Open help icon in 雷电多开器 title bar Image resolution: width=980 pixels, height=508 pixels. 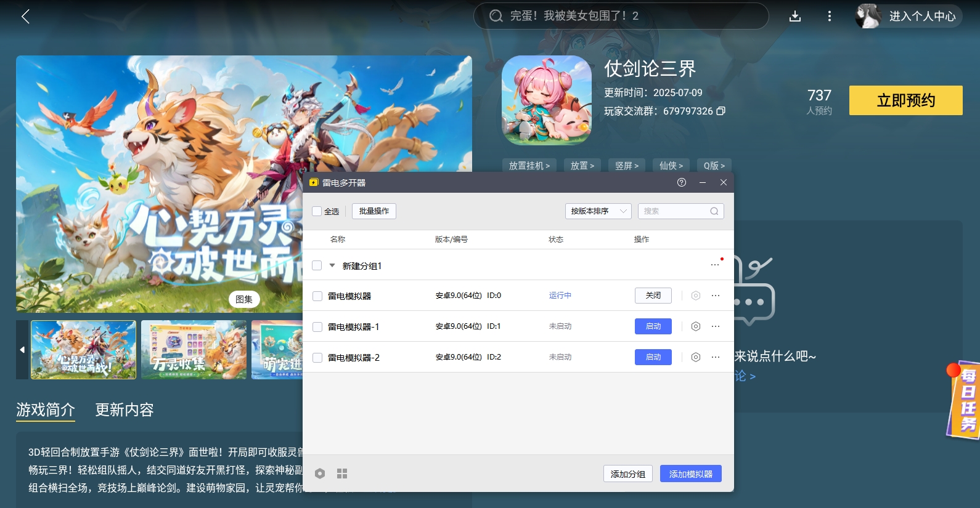(682, 182)
